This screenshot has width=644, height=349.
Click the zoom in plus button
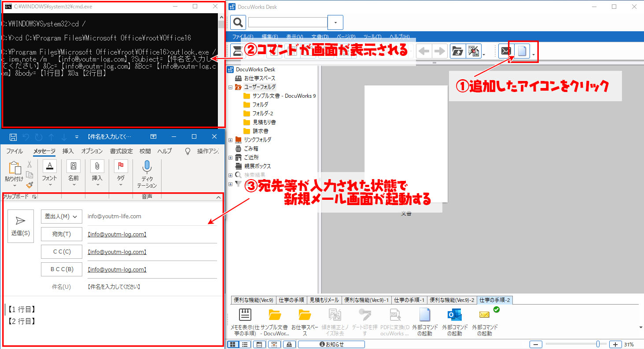pos(615,344)
